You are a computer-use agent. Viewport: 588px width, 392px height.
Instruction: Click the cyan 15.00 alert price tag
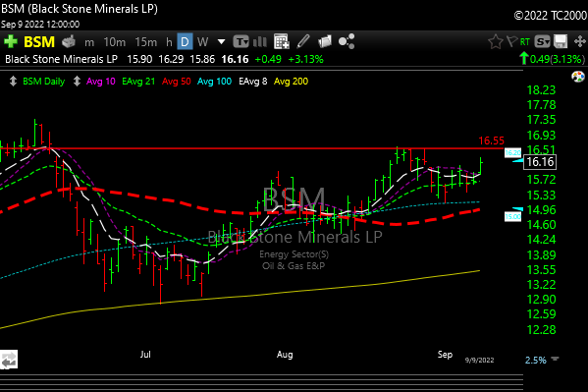tap(512, 217)
